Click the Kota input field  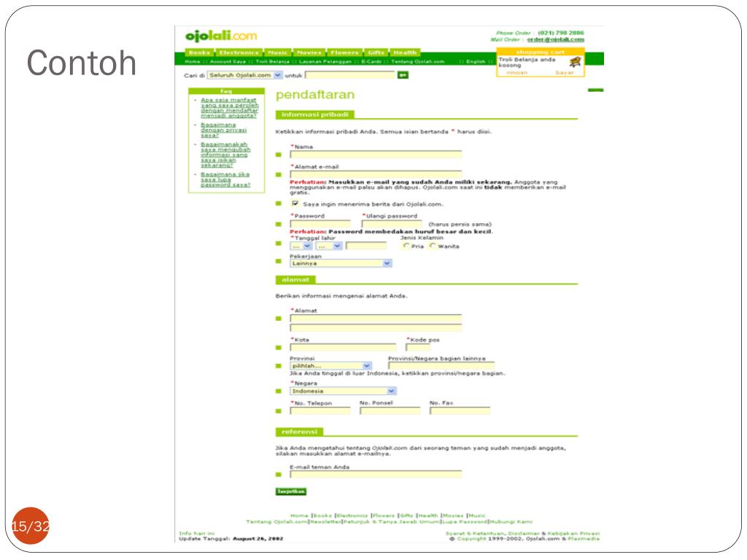pyautogui.click(x=343, y=348)
